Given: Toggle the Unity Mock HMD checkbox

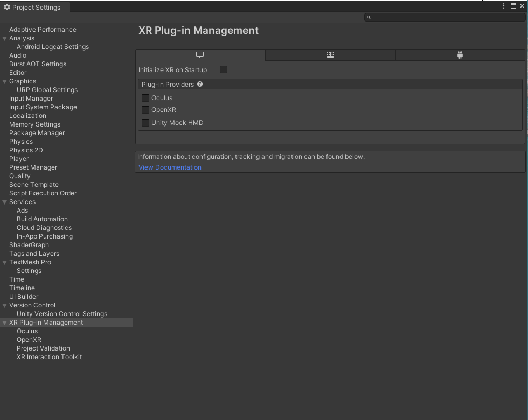Looking at the screenshot, I should [x=145, y=123].
